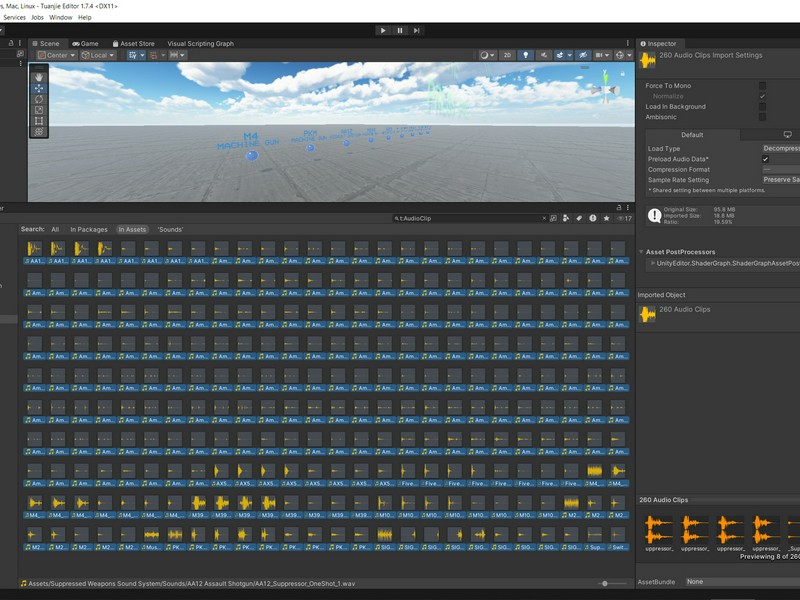Viewport: 800px width, 600px height.
Task: Click the Search by Type icon
Action: [566, 218]
